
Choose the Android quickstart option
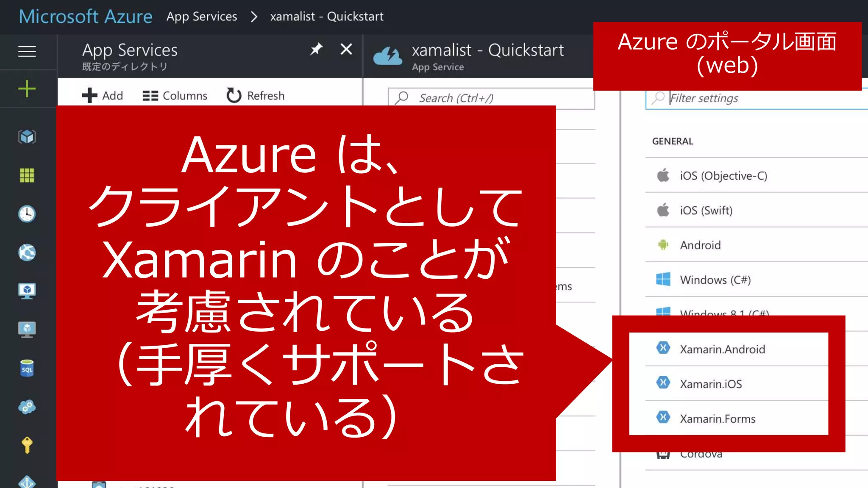click(700, 245)
